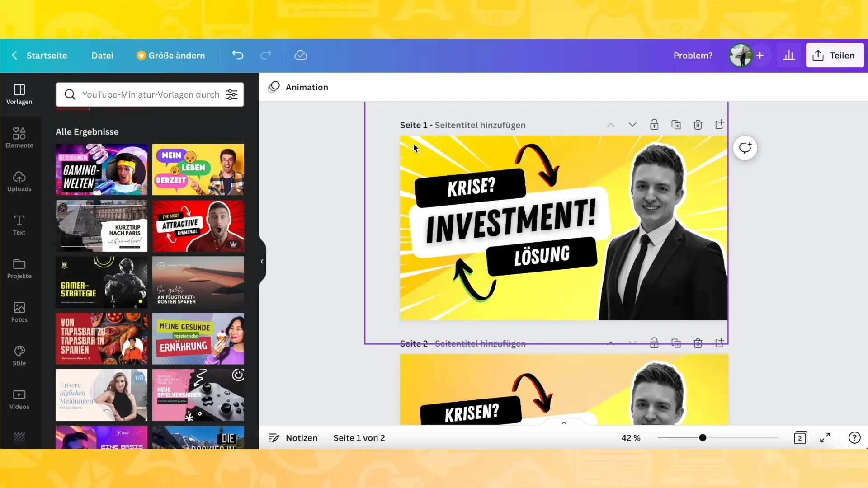Viewport: 868px width, 488px height.
Task: Click the Elemente (Elements) panel icon
Action: [x=19, y=137]
